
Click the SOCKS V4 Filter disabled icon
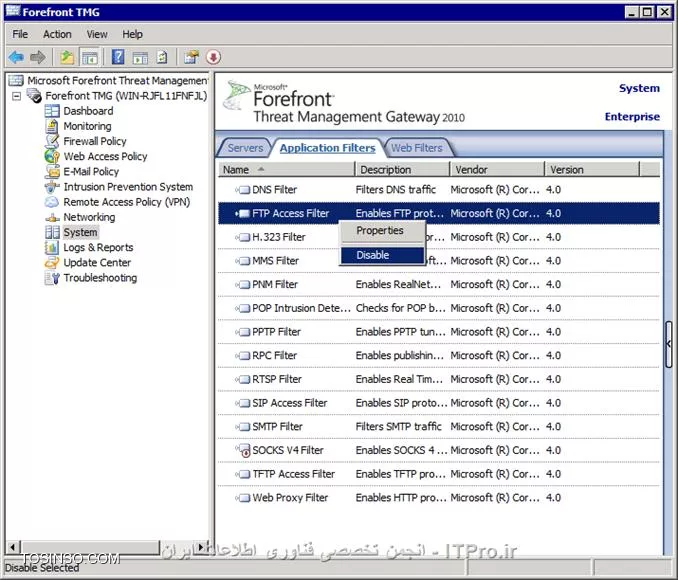pos(244,451)
